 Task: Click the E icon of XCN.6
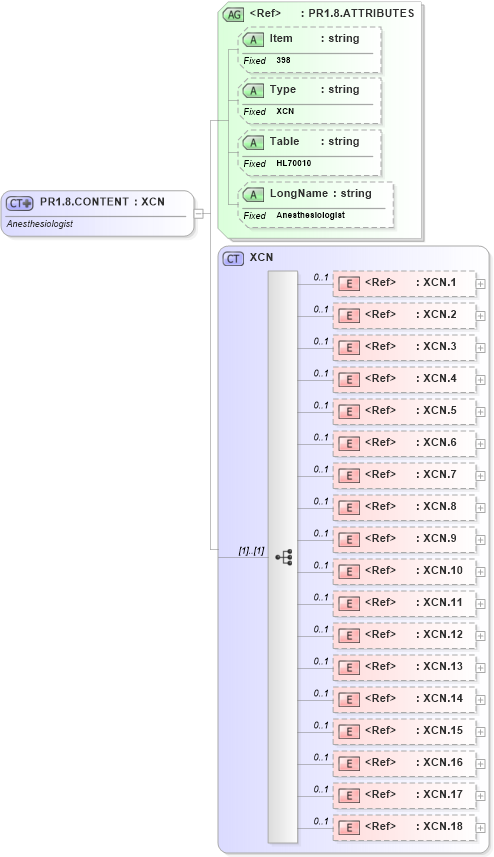pos(349,444)
